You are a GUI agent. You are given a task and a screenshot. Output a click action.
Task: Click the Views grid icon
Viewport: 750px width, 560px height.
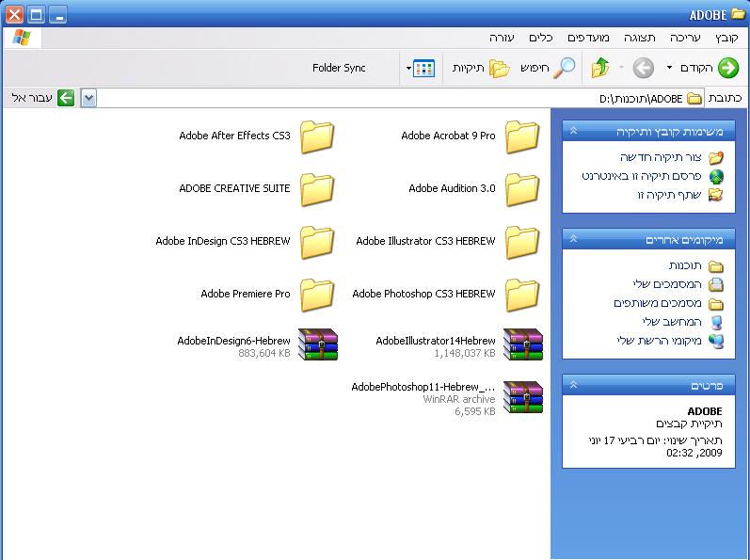(x=423, y=69)
